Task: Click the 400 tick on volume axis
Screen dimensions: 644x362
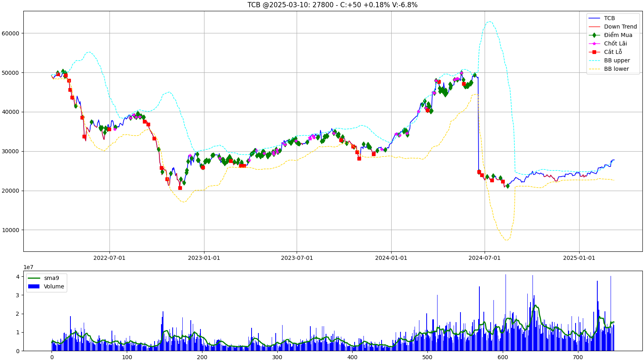Action: pyautogui.click(x=352, y=357)
